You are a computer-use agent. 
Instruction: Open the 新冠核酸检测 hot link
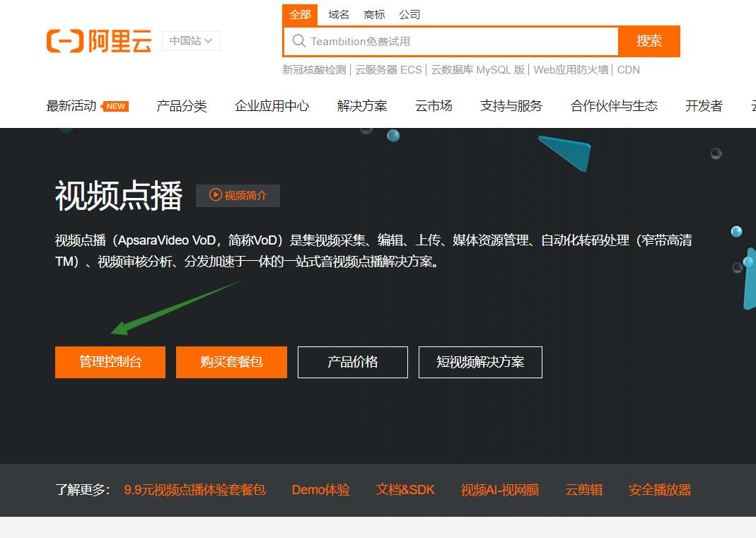315,70
